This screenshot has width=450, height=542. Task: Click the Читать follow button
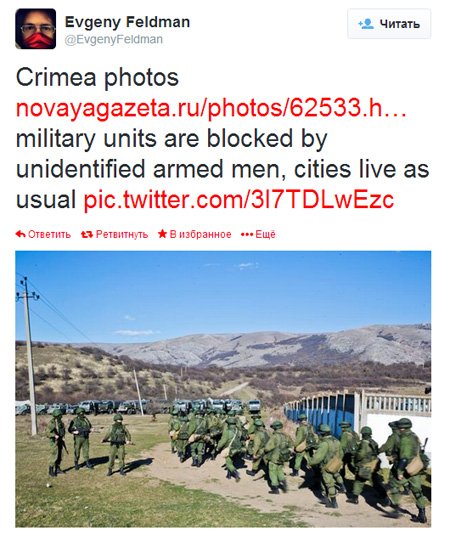point(389,24)
